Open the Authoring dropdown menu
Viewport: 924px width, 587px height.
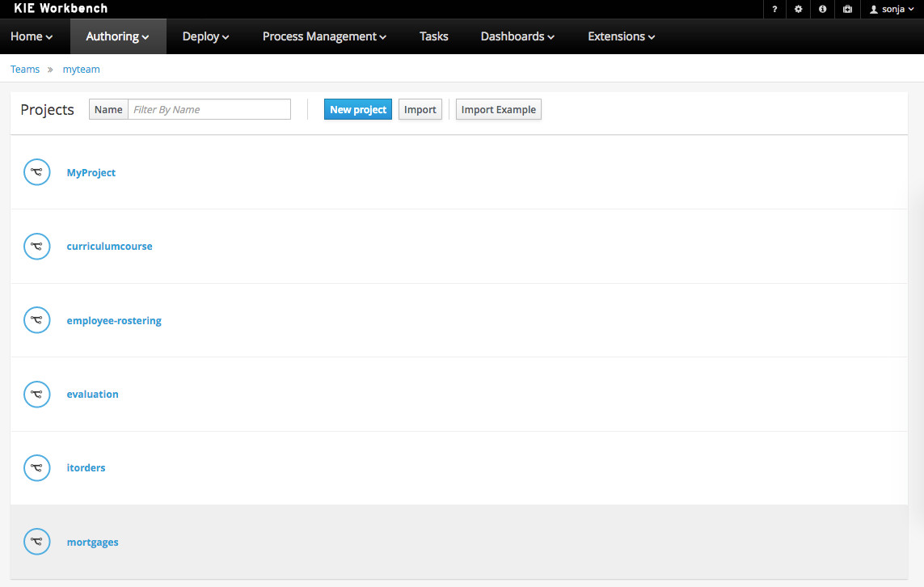(x=118, y=36)
